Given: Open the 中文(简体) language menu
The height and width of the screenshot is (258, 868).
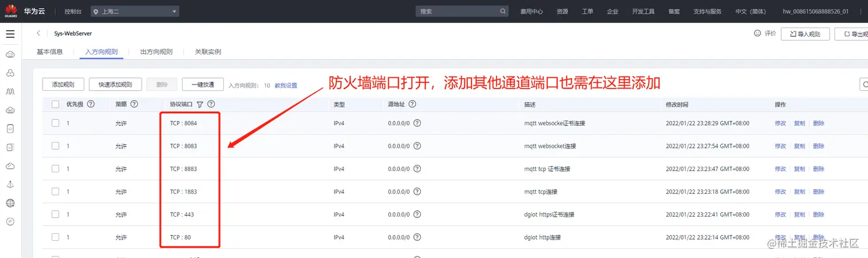Looking at the screenshot, I should click(x=750, y=11).
